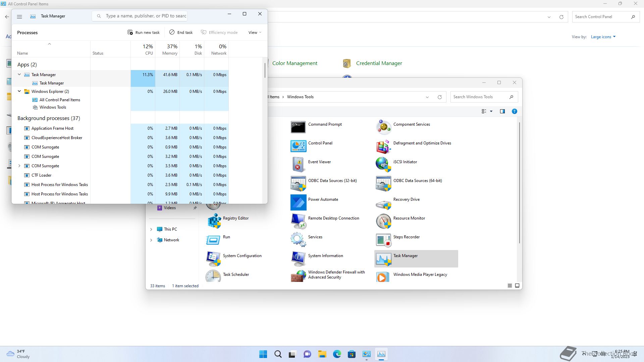Image resolution: width=644 pixels, height=362 pixels.
Task: Open the View dropdown in Task Manager
Action: point(255,33)
